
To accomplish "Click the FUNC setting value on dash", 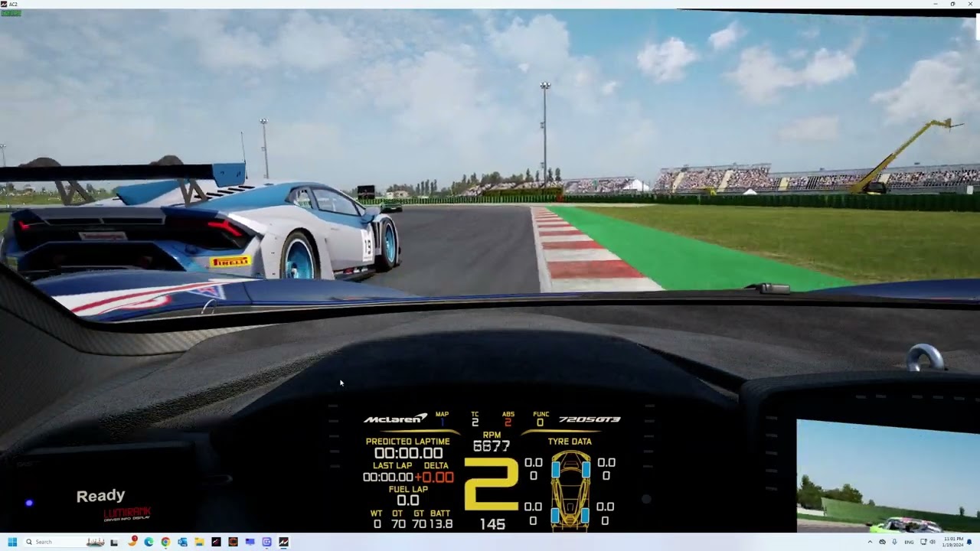I will 540,422.
